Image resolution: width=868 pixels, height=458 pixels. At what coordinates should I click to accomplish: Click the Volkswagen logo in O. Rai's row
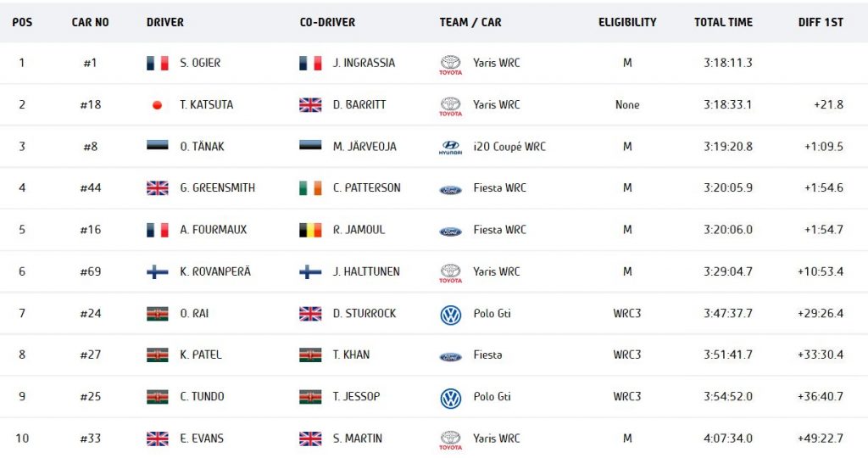[451, 315]
